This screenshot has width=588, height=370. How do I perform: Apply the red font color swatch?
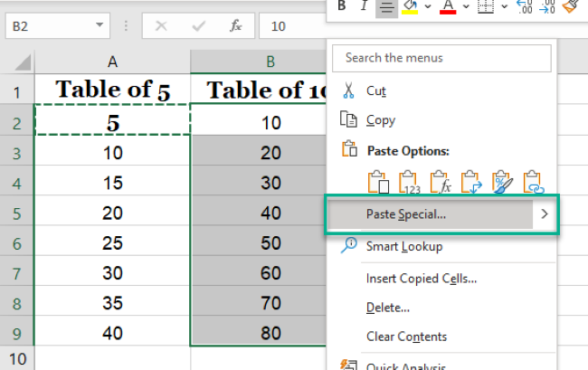447,7
